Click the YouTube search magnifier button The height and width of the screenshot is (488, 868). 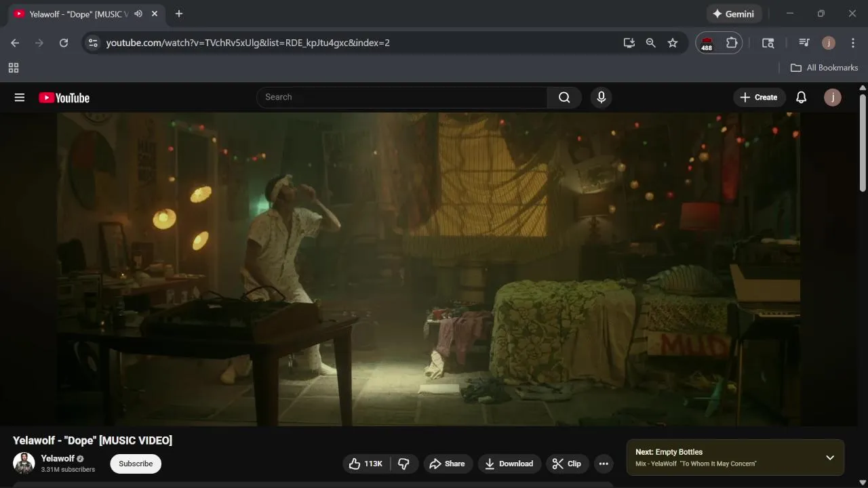pyautogui.click(x=564, y=98)
